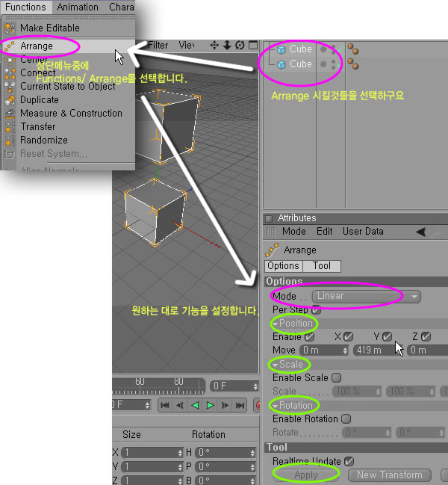This screenshot has width=448, height=485.
Task: Open the Mode Linear dropdown
Action: (366, 297)
